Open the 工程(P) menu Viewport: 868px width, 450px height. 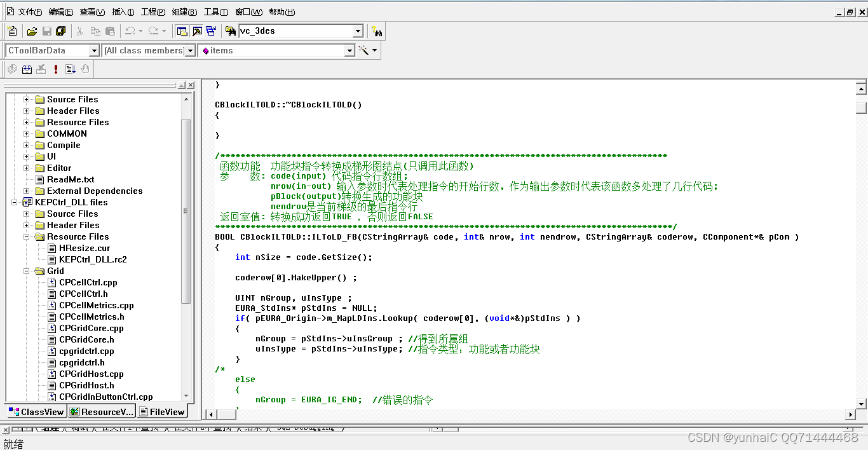tap(153, 12)
